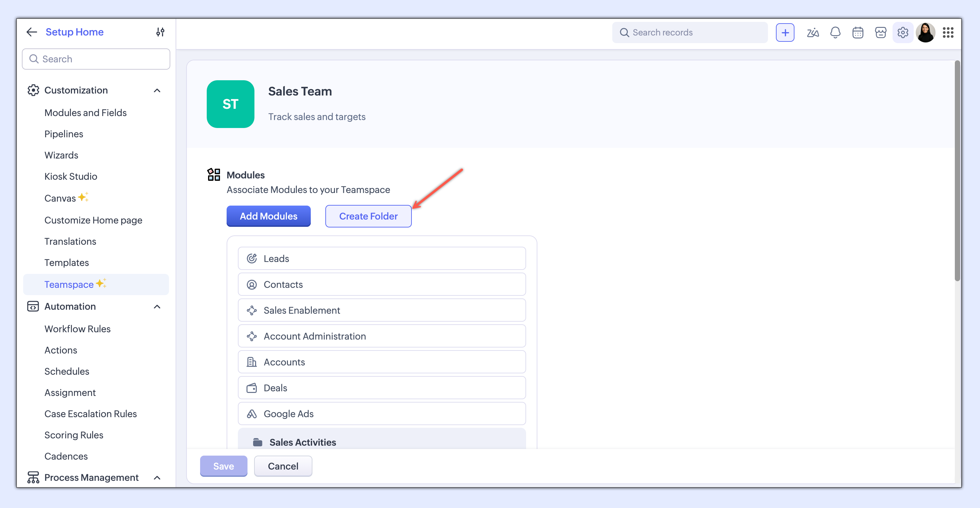Open the marketplace store icon
Screen dimensions: 980x508
point(880,33)
